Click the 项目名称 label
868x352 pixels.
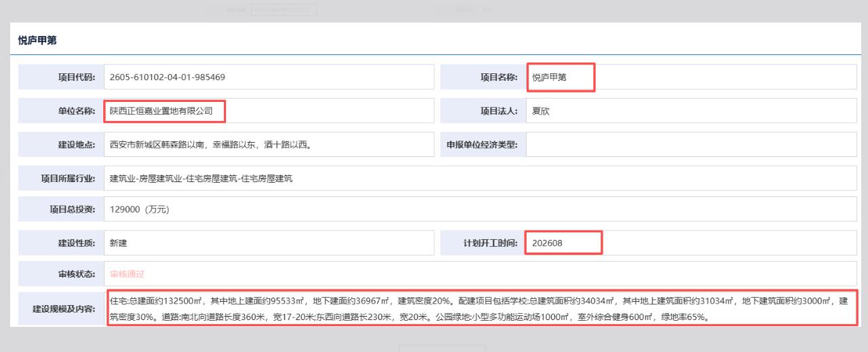click(500, 77)
